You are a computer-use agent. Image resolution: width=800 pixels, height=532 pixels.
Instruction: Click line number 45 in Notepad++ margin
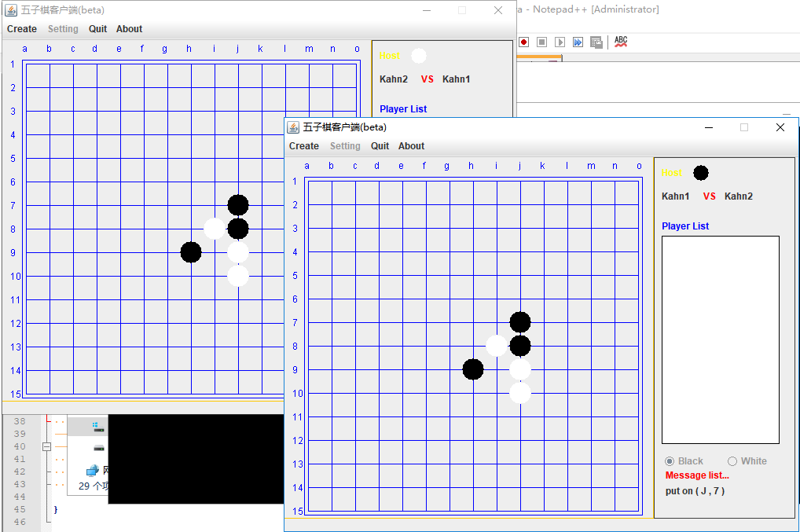tap(20, 509)
